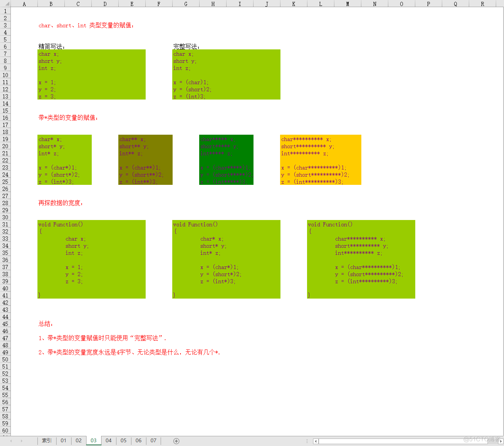Viewport: 504px width, 446px height.
Task: Click 'char********** x;' in the yellow block
Action: tap(306, 139)
